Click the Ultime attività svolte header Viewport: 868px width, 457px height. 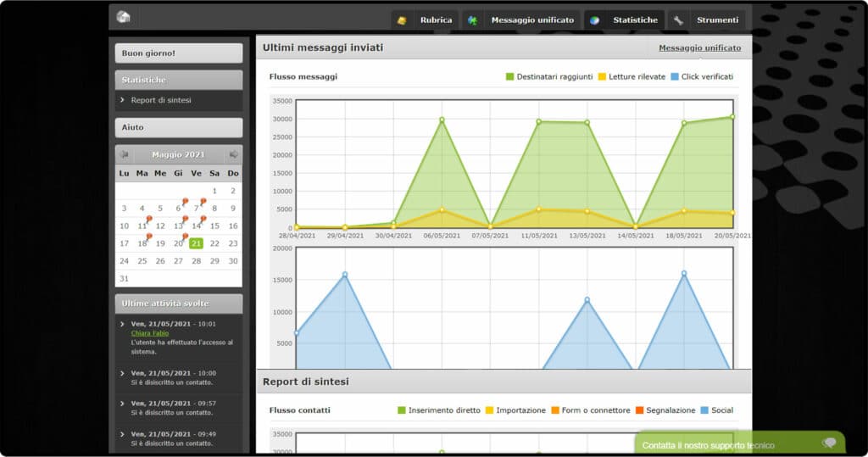(179, 304)
